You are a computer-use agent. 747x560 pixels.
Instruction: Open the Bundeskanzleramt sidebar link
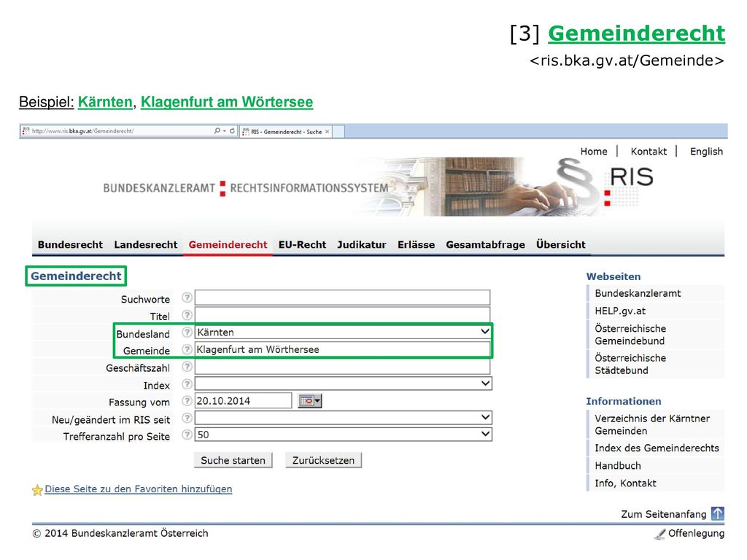[x=638, y=293]
